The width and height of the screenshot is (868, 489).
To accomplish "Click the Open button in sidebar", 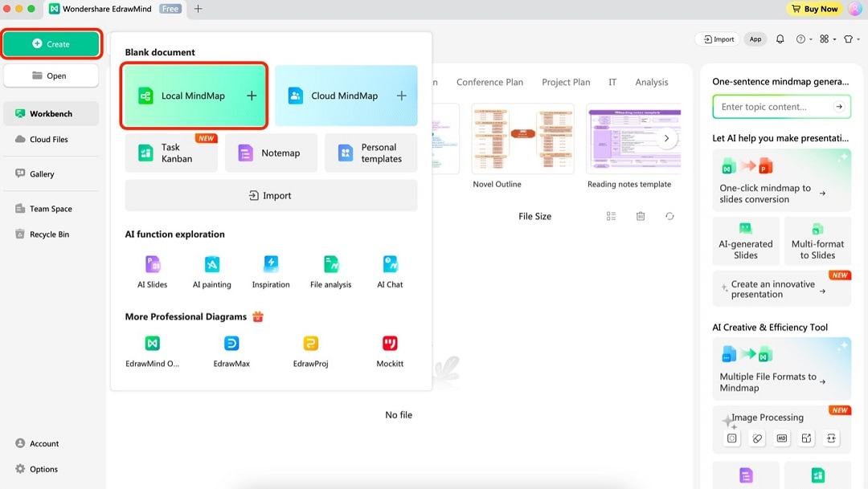I will coord(51,75).
